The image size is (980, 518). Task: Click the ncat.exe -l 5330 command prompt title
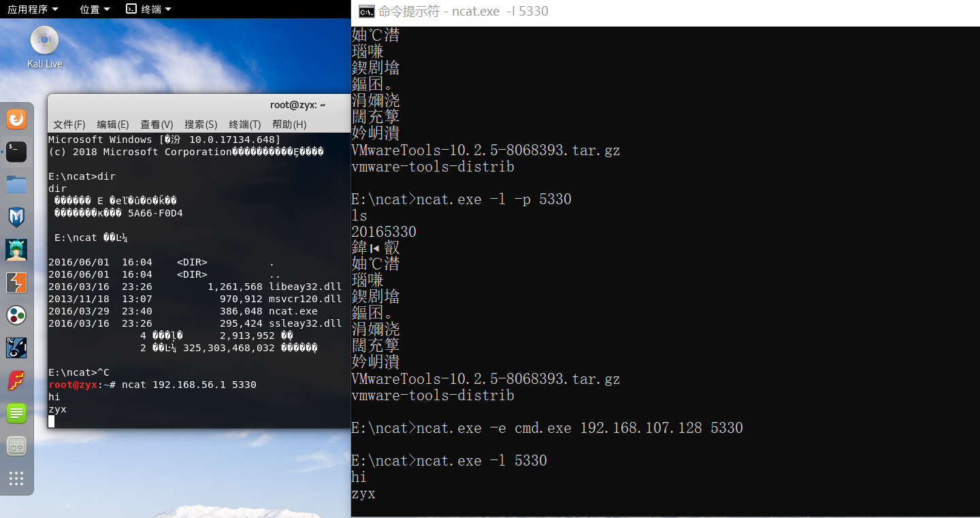coord(463,11)
